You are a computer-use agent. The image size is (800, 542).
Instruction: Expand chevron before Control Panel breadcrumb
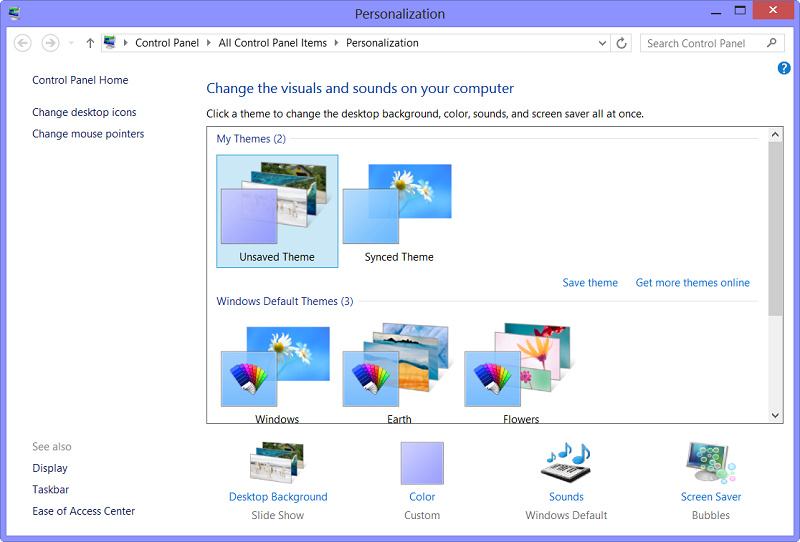pyautogui.click(x=126, y=43)
